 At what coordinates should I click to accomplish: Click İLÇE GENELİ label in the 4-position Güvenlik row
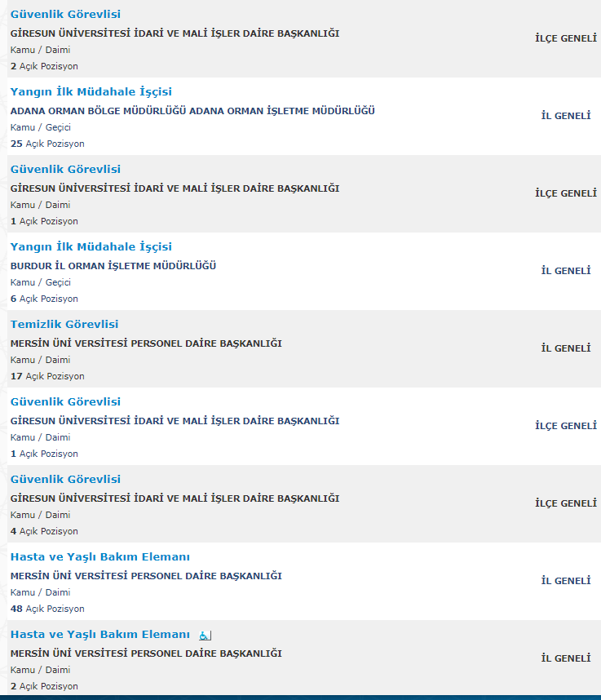click(566, 503)
